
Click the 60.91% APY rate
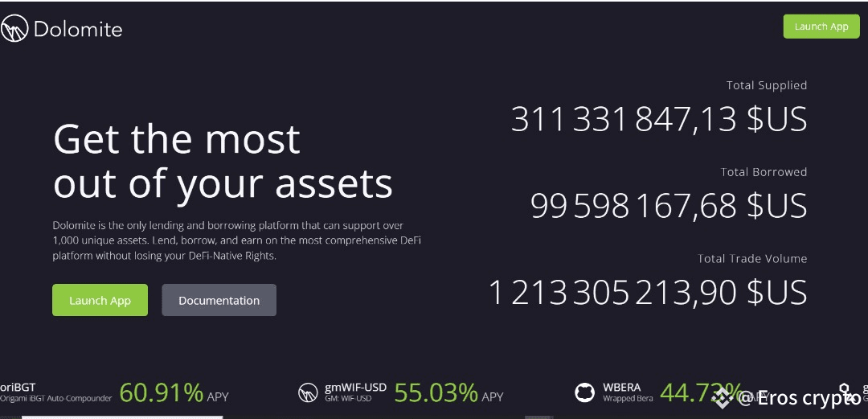pos(162,393)
